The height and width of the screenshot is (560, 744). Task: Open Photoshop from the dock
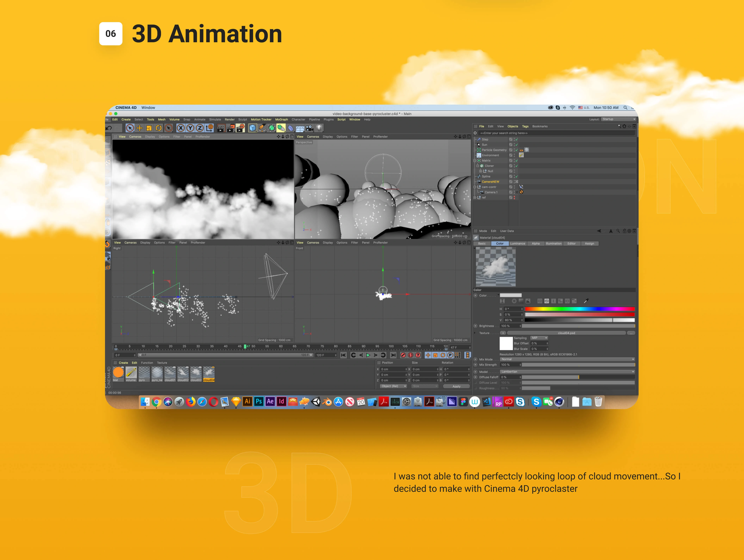click(259, 401)
